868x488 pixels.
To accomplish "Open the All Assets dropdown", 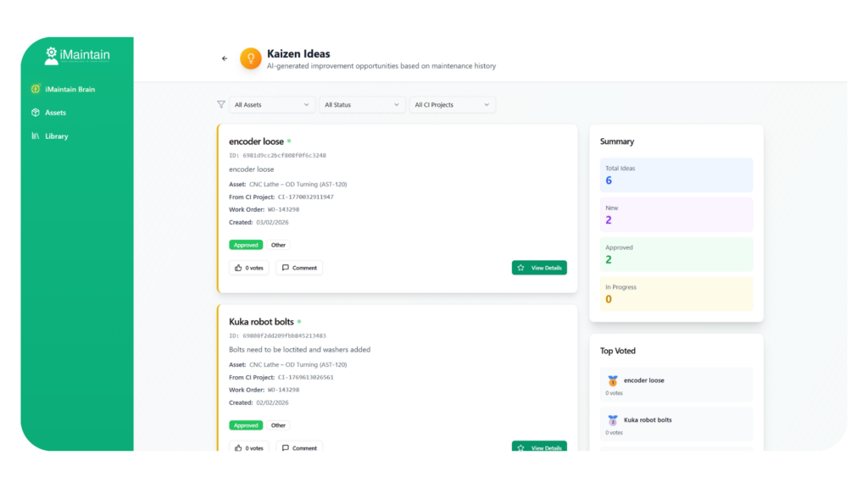I will click(x=272, y=105).
